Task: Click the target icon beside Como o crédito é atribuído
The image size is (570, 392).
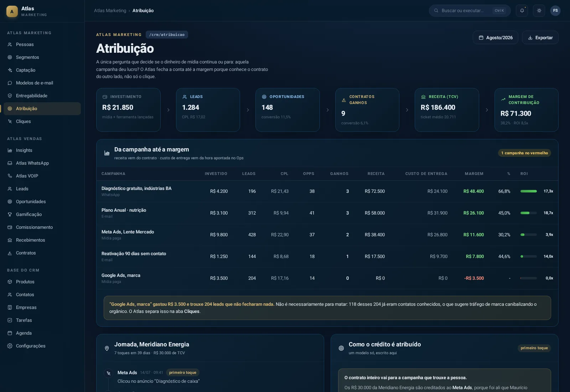Action: (x=341, y=348)
